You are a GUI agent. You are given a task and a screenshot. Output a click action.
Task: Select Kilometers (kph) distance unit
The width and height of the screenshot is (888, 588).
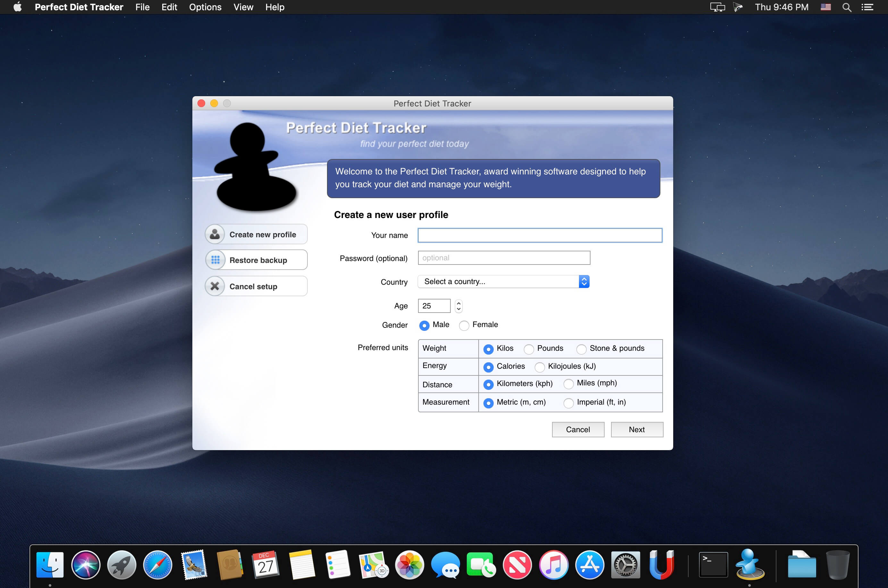(x=488, y=384)
